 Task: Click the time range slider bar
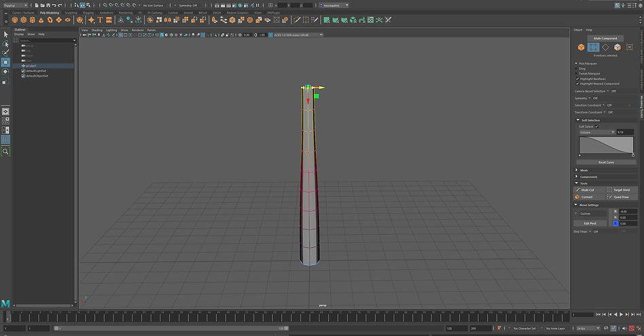point(171,329)
